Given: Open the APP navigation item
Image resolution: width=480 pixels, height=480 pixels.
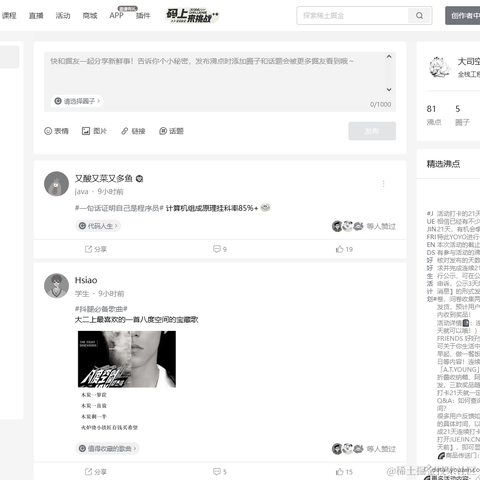Looking at the screenshot, I should [x=116, y=16].
